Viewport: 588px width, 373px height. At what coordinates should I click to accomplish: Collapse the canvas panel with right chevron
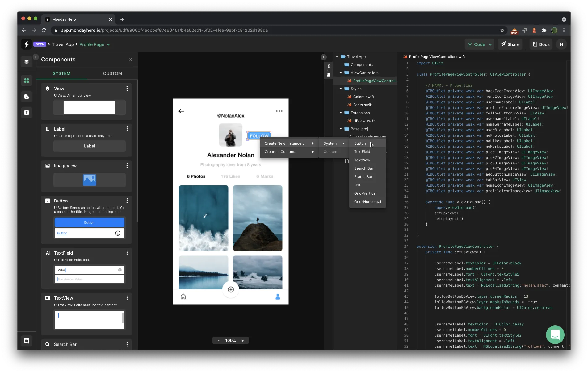tap(323, 57)
